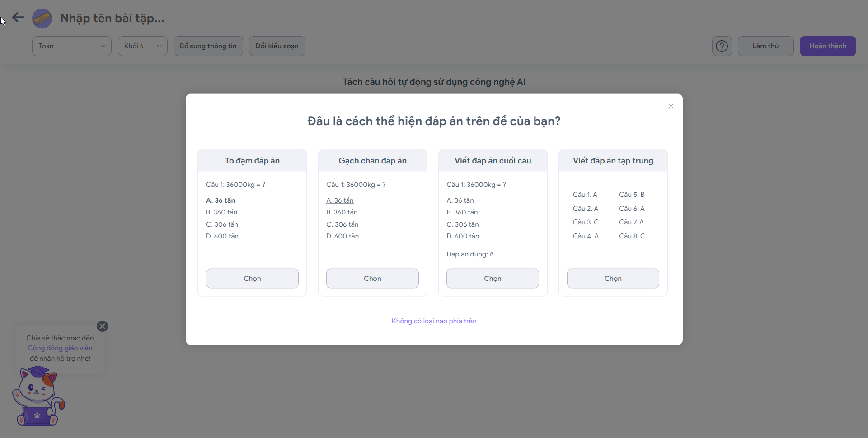
Task: Click the Gạch chân đáp án card header
Action: coord(372,161)
